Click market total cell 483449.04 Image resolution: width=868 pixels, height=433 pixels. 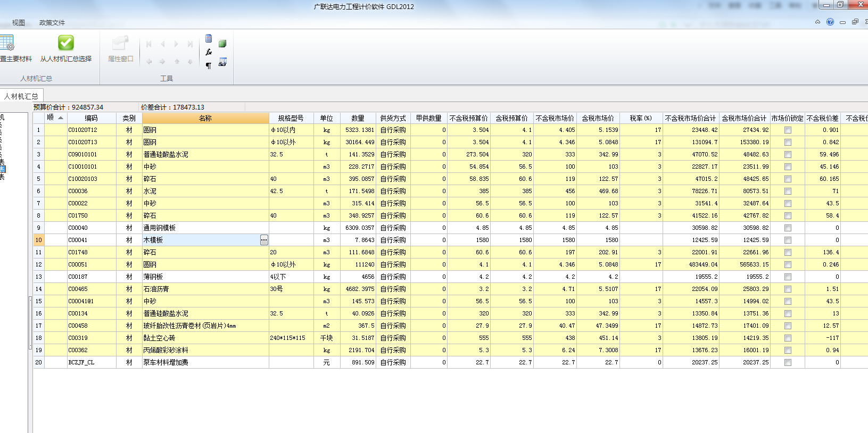pos(691,264)
